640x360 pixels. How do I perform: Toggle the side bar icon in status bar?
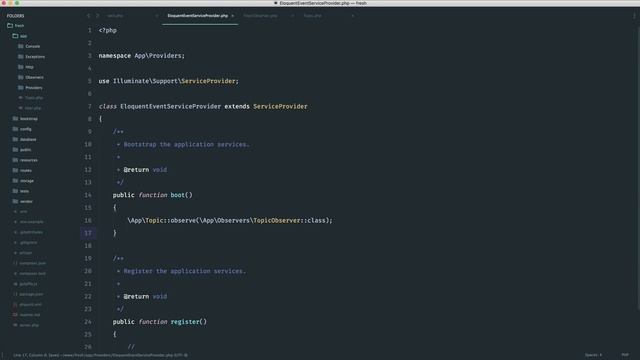click(x=2, y=355)
